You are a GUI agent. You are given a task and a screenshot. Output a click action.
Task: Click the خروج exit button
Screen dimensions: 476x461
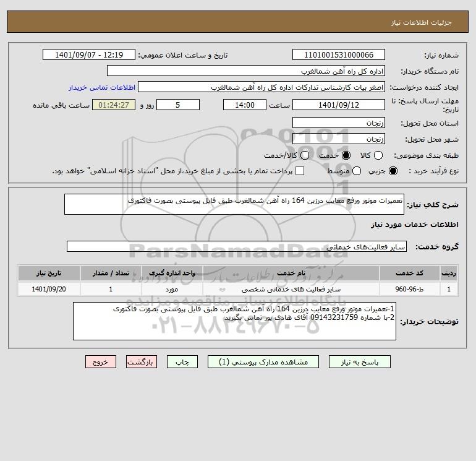[101, 362]
